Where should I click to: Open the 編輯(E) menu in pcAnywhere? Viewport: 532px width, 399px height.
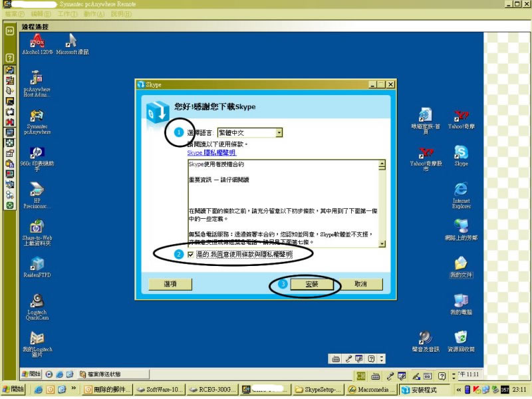[41, 14]
